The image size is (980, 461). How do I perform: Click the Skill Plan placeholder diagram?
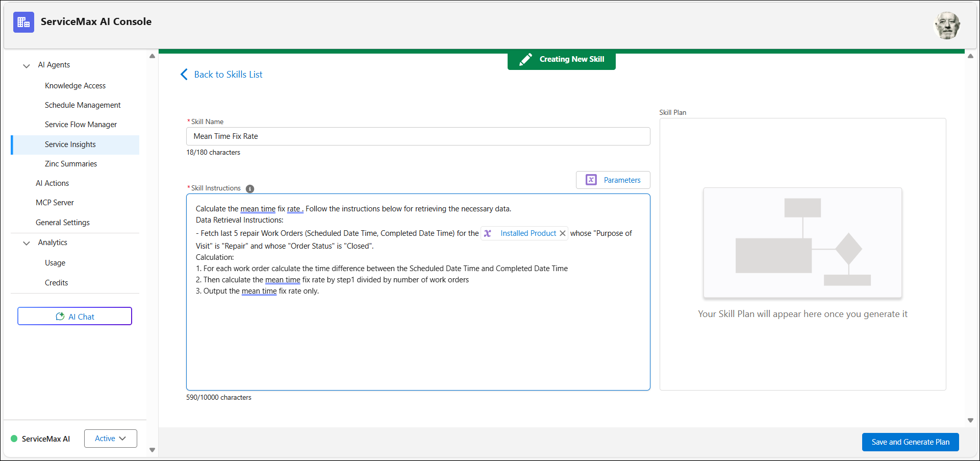[802, 242]
